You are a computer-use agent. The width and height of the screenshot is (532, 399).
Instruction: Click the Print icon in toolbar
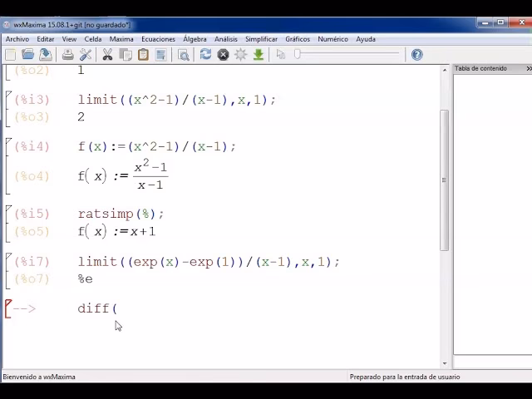point(68,55)
